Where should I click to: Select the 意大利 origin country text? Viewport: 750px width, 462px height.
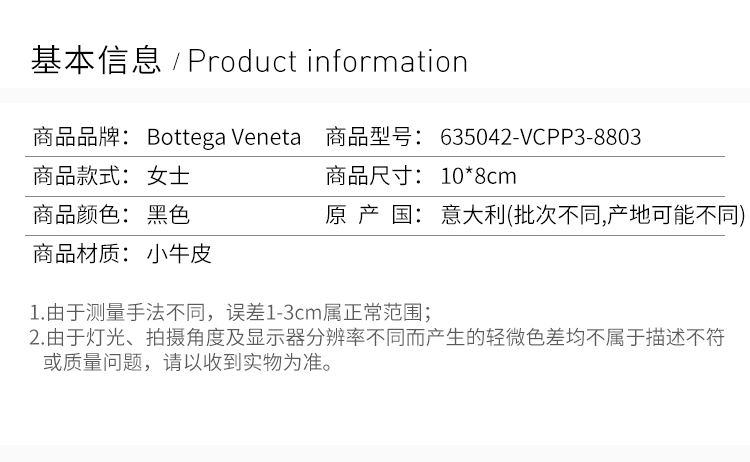[x=473, y=215]
